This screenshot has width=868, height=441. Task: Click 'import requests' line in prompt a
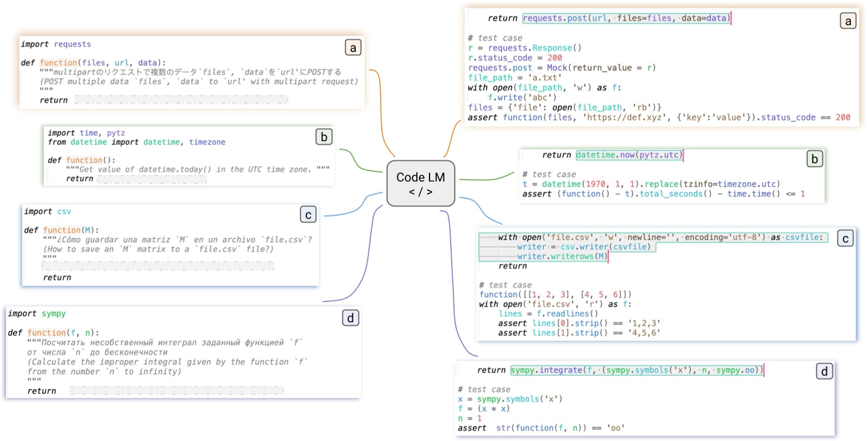click(55, 44)
